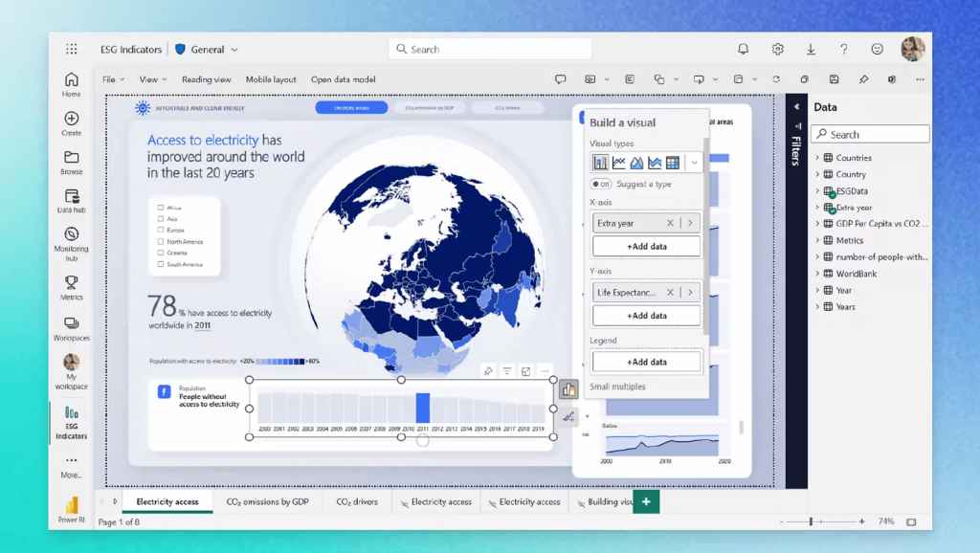Screen dimensions: 980x553
Task: Click focus mode icon above chart
Action: point(525,371)
